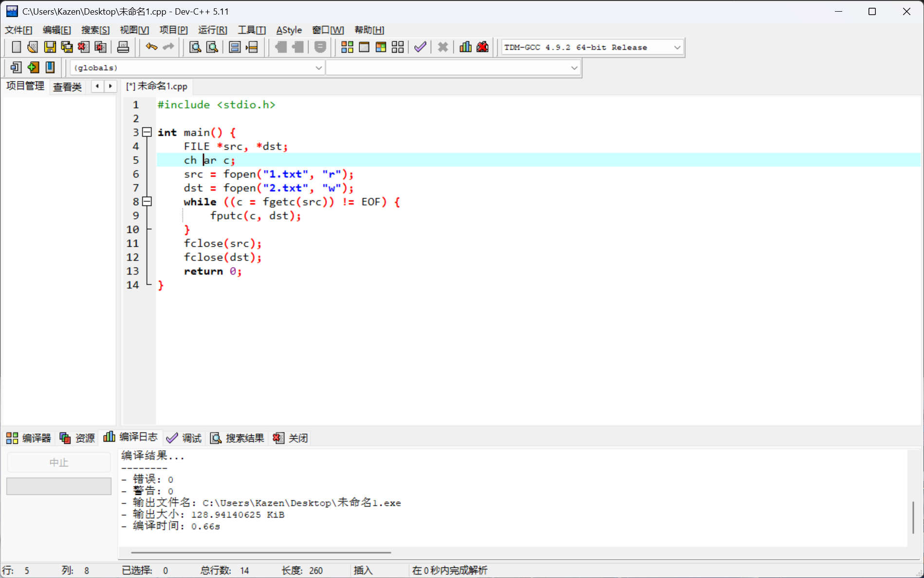
Task: Switch to the 调试 panel
Action: 184,438
